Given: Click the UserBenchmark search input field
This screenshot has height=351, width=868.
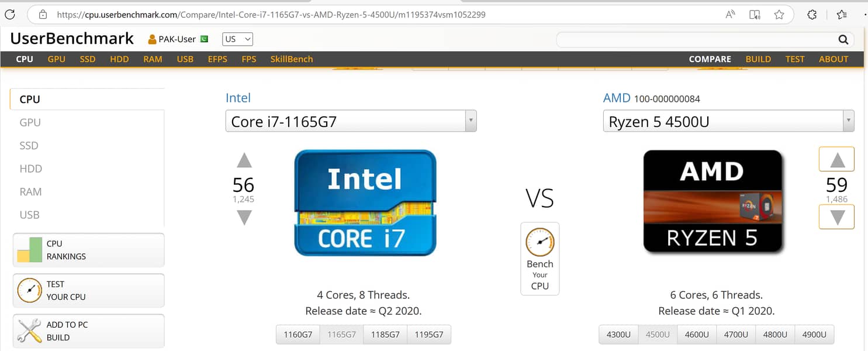Looking at the screenshot, I should (696, 40).
